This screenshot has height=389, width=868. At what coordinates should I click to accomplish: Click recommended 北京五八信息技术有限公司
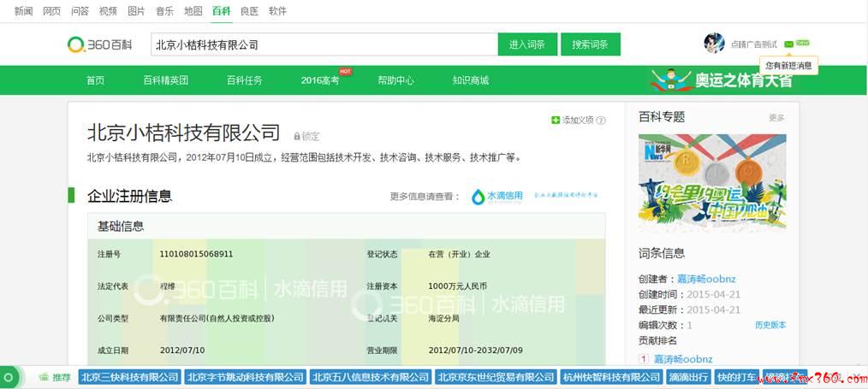[371, 377]
